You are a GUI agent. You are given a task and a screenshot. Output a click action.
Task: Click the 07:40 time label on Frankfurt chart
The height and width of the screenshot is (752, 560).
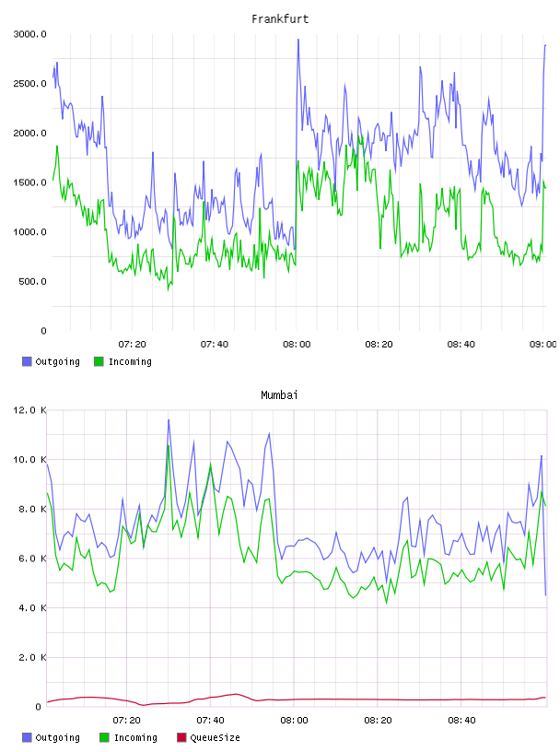(x=215, y=345)
